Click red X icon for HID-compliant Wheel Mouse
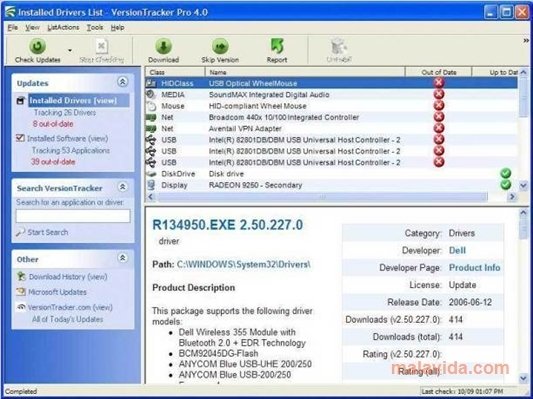533x399 pixels. (x=439, y=105)
